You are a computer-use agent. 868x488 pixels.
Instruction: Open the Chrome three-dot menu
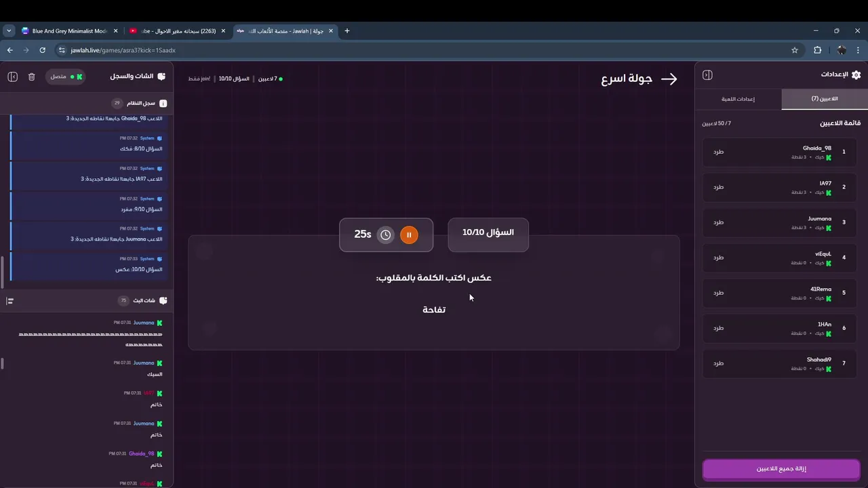click(x=859, y=50)
